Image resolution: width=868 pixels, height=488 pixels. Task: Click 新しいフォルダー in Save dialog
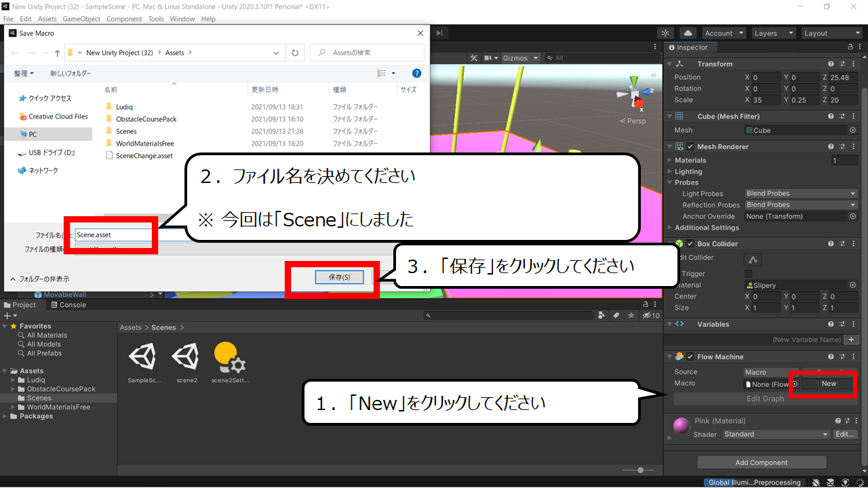click(x=71, y=73)
